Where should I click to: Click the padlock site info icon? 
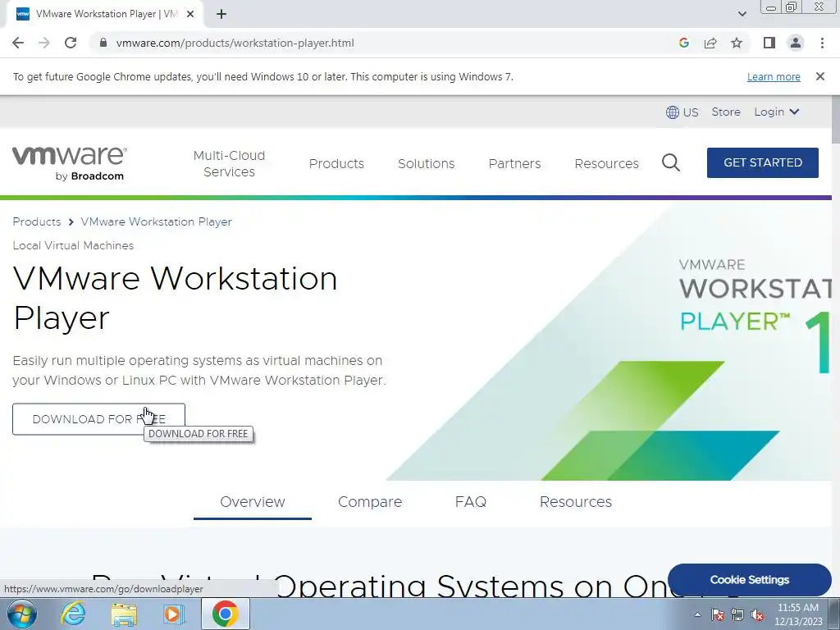point(103,43)
